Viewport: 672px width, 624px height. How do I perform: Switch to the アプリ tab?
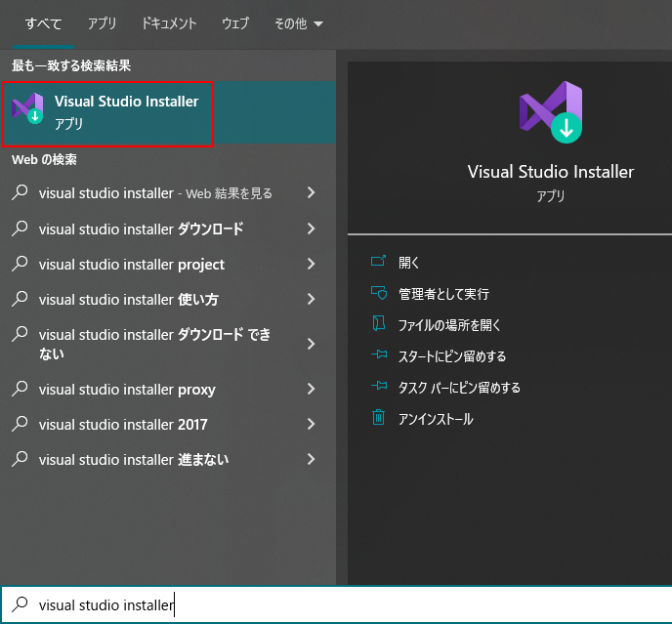[103, 23]
